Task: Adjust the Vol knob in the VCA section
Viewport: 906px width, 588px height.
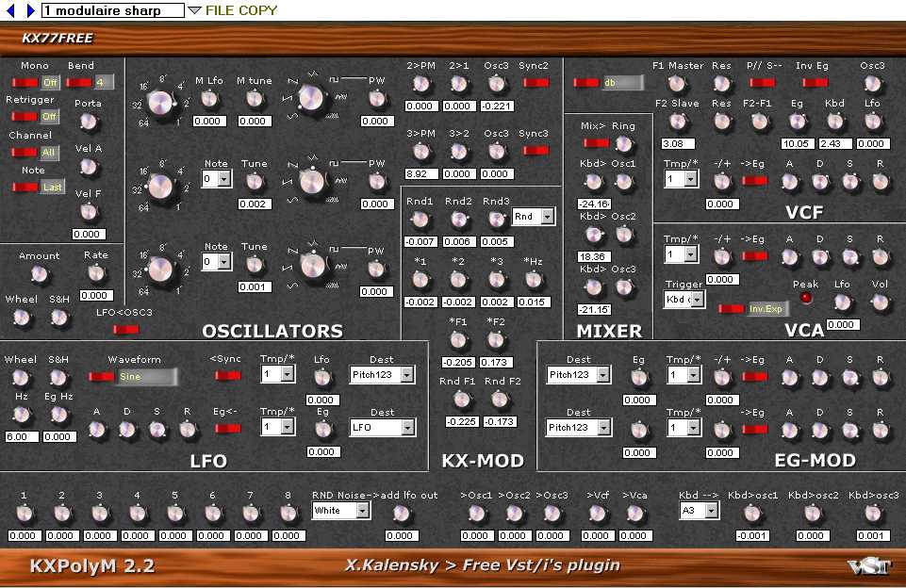Action: (x=879, y=302)
